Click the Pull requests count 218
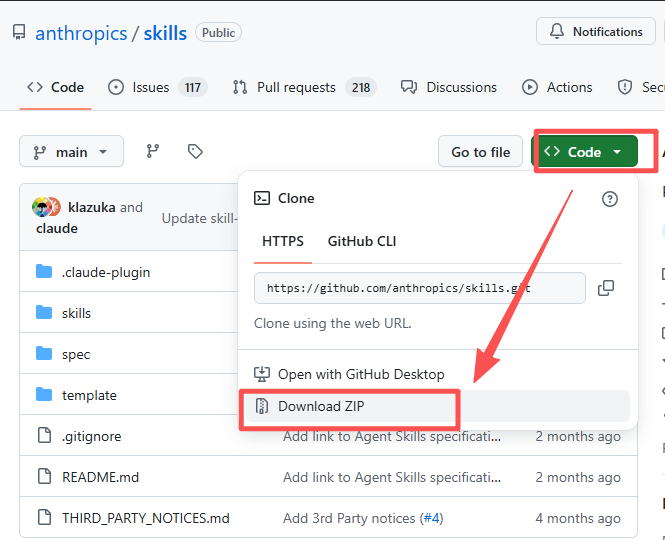Image resolution: width=665 pixels, height=540 pixels. [361, 87]
